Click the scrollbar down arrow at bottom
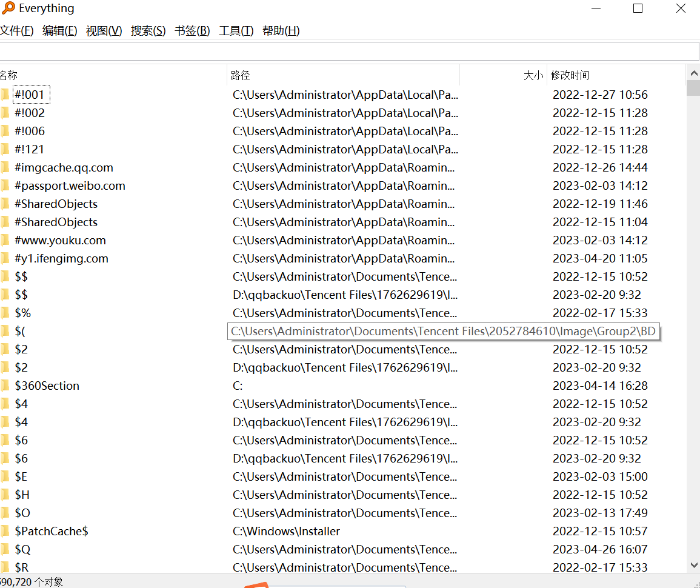This screenshot has height=588, width=700. click(694, 565)
